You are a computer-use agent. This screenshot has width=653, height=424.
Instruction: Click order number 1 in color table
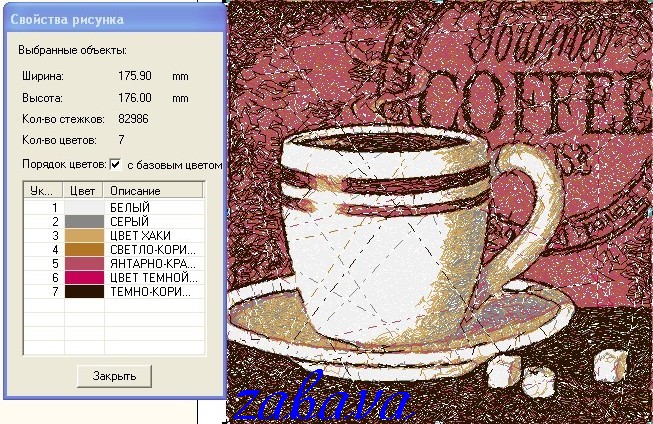pos(55,207)
